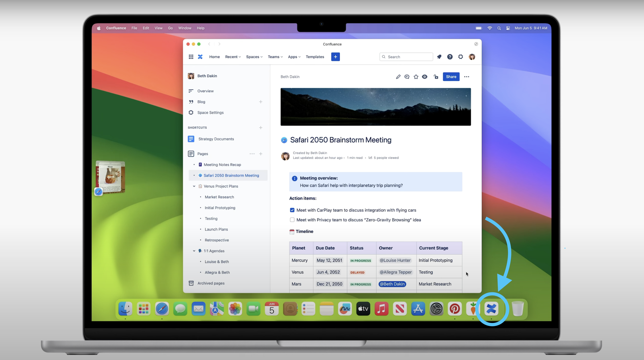Select Templates in the top navigation
The width and height of the screenshot is (644, 360).
point(315,57)
